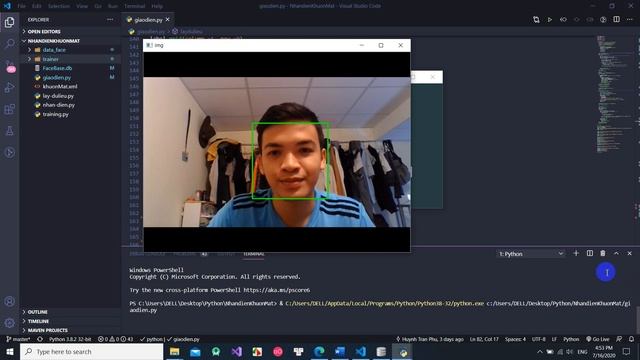This screenshot has height=360, width=640.
Task: Show hidden system tray icons chevron
Action: coord(540,351)
